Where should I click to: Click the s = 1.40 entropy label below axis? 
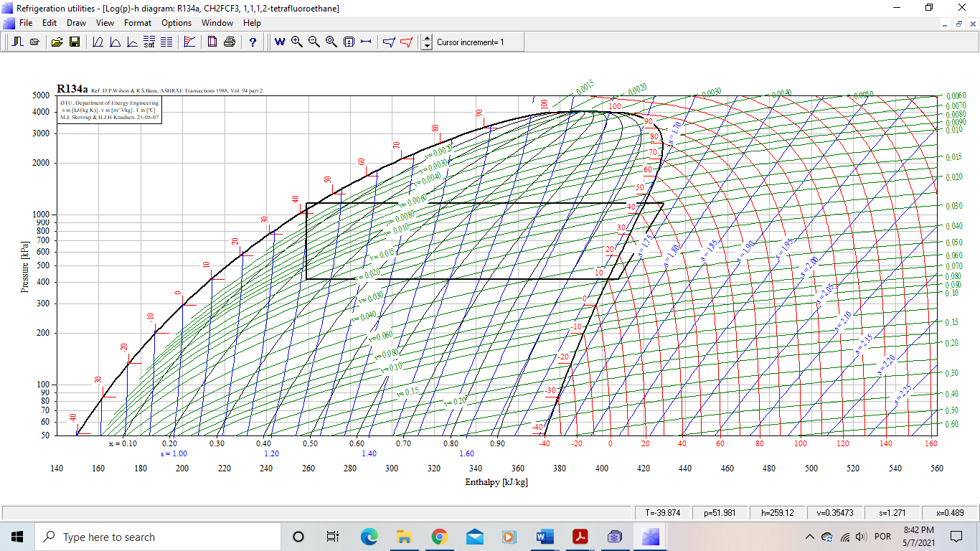point(369,453)
